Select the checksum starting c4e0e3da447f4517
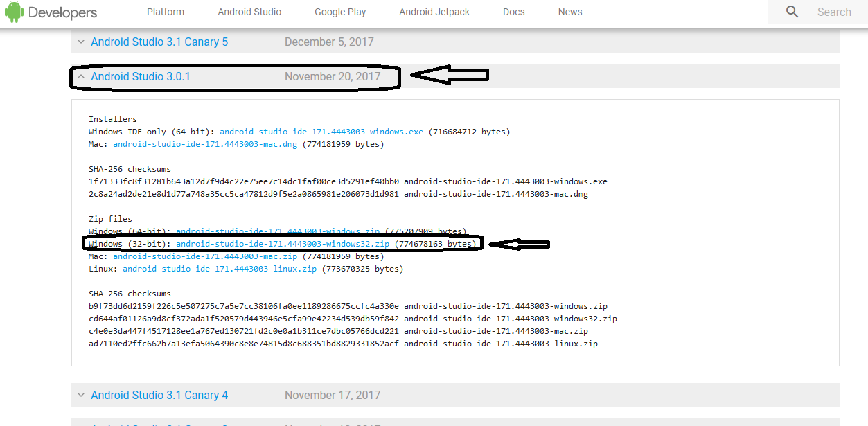868x426 pixels. coord(244,331)
